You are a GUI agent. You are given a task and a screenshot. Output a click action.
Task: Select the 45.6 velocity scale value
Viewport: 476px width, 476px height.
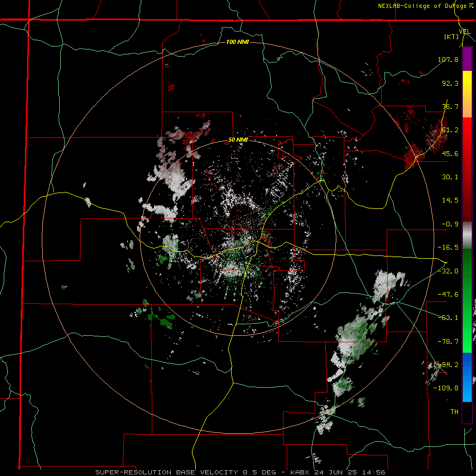[450, 153]
